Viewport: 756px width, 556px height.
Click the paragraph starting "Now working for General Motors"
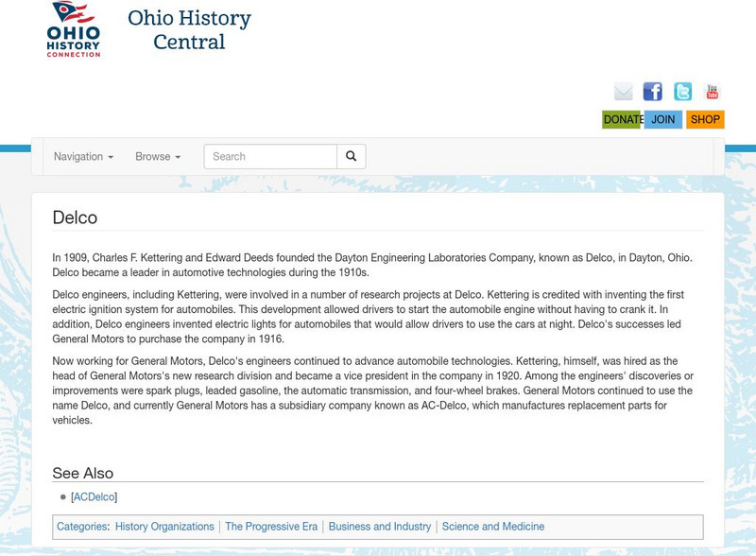372,391
